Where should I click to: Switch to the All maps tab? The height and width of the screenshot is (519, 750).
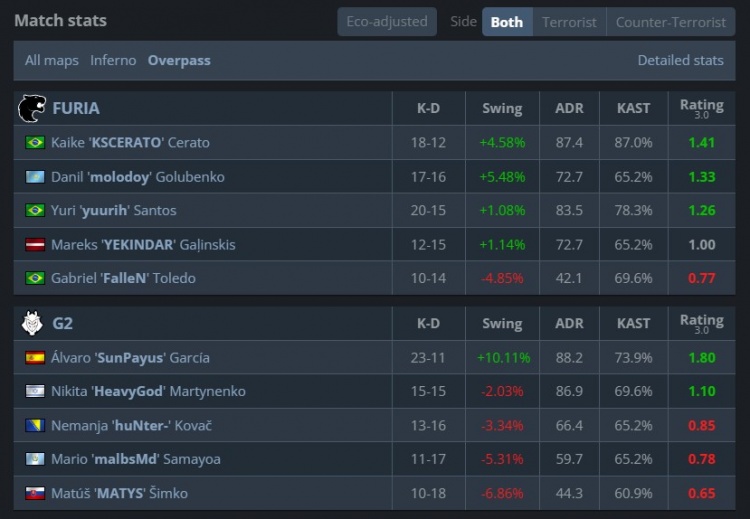[52, 60]
